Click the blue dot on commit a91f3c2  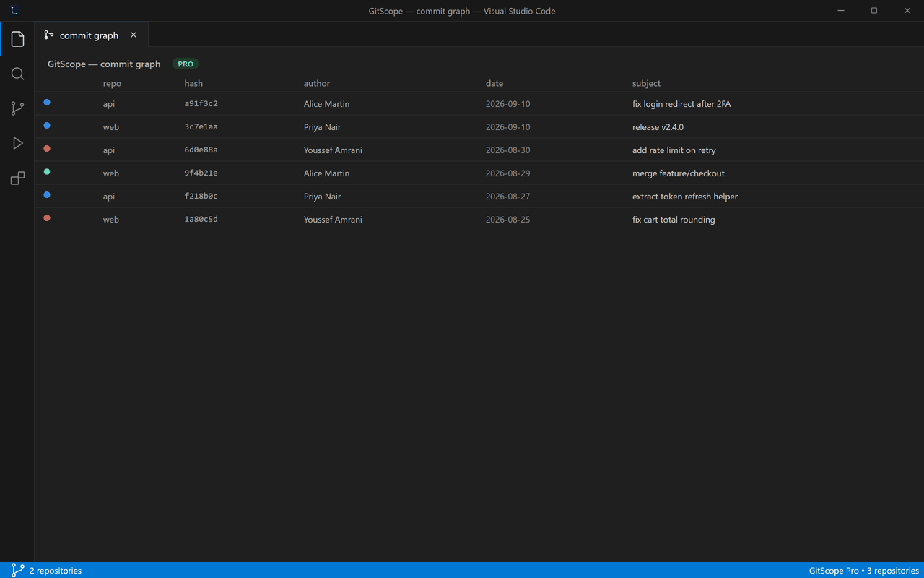pyautogui.click(x=47, y=103)
